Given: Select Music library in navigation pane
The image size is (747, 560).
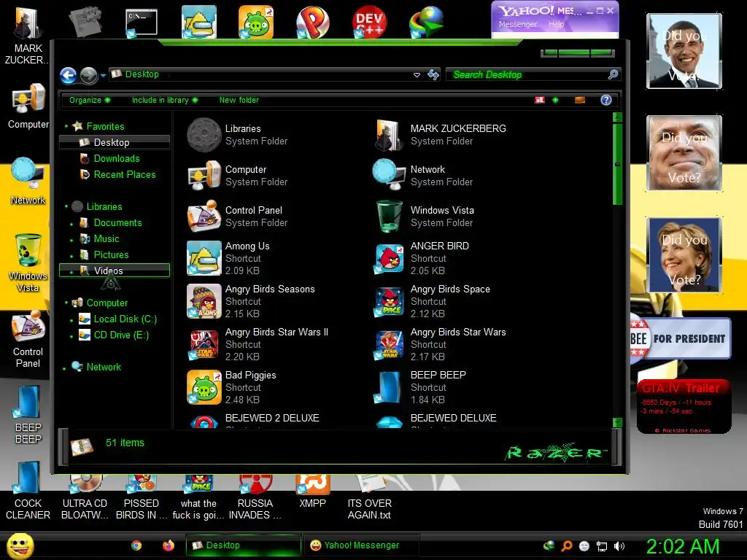Looking at the screenshot, I should 107,238.
